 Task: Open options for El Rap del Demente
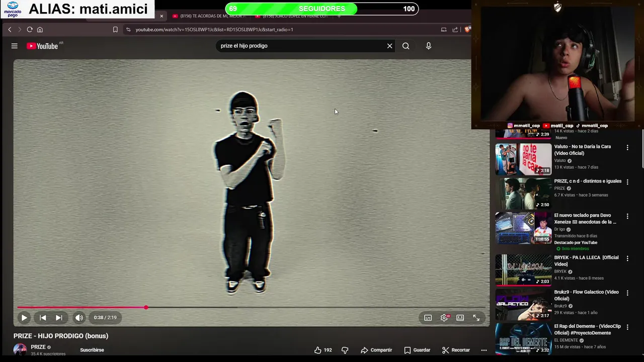point(627,327)
